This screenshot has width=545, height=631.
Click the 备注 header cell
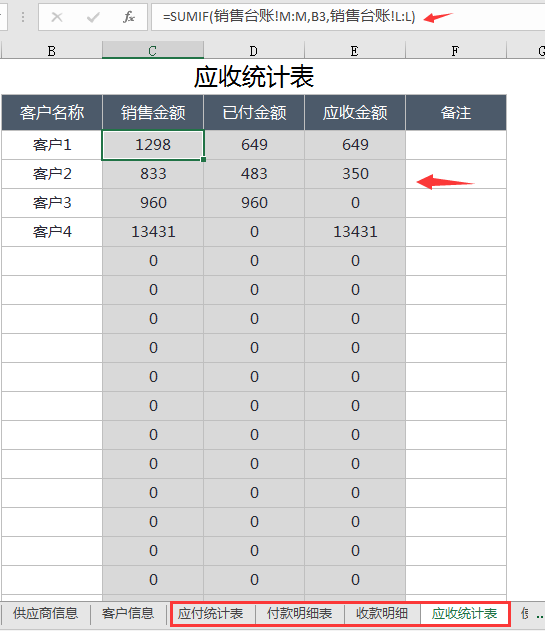(456, 113)
